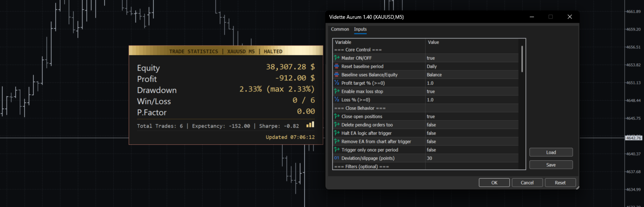Click the Delete pending orders too boolean icon

pos(337,125)
